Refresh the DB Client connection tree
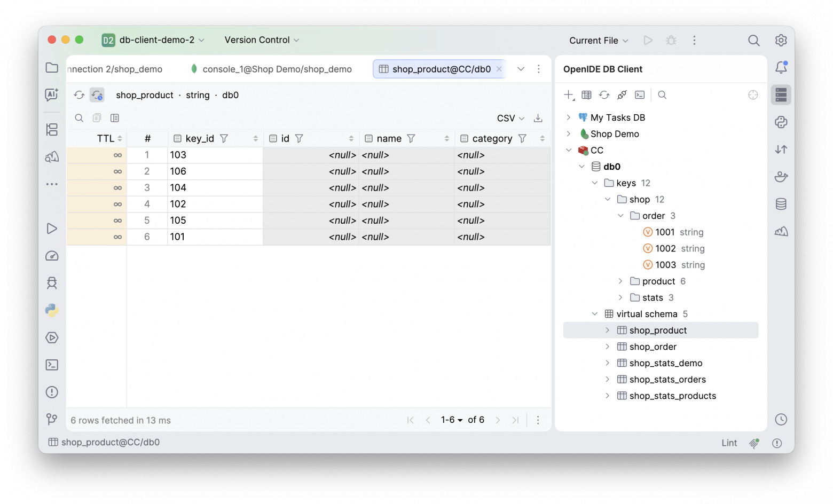 coord(604,95)
